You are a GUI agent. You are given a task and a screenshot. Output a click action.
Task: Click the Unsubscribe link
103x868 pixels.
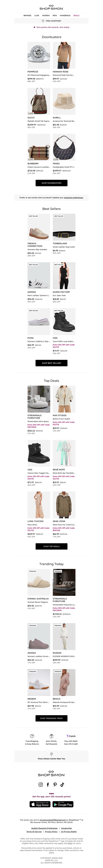(66, 828)
